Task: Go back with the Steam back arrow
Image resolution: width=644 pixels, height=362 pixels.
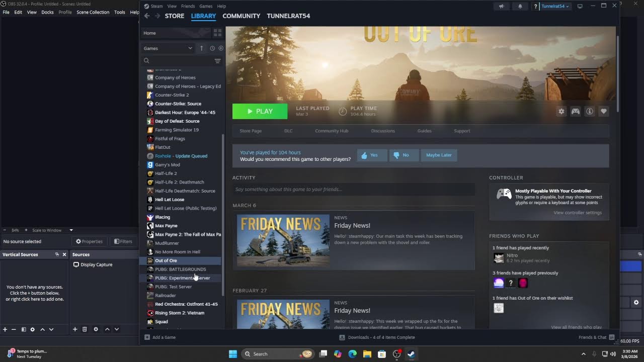Action: pyautogui.click(x=147, y=16)
